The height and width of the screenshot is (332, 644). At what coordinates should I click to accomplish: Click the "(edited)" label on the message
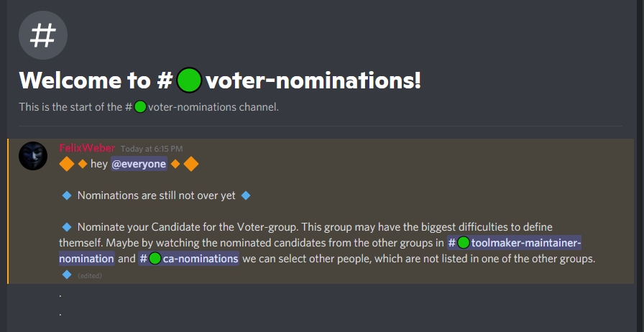pyautogui.click(x=90, y=275)
